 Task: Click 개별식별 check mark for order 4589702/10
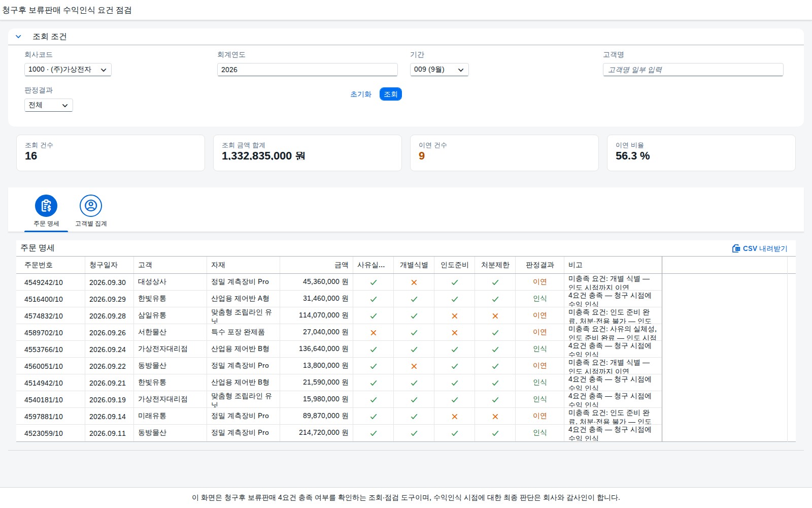coord(414,333)
